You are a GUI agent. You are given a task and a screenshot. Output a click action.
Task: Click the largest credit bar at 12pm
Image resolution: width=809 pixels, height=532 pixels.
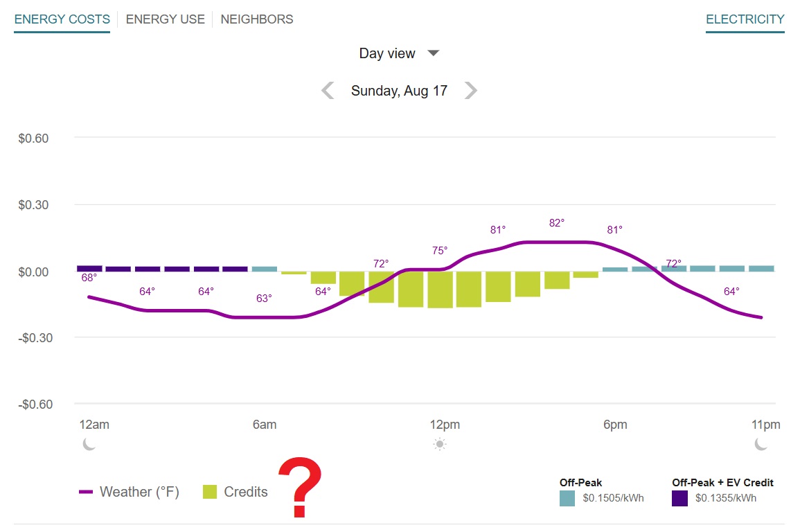tap(440, 289)
